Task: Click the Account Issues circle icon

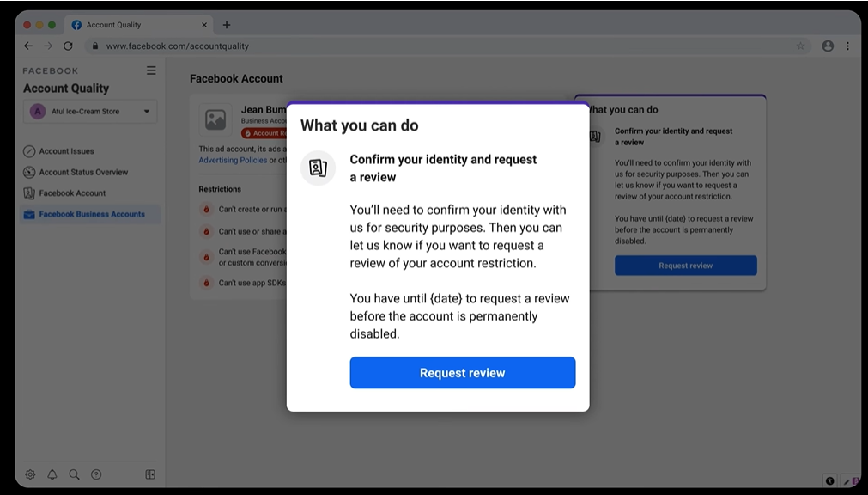Action: tap(29, 151)
